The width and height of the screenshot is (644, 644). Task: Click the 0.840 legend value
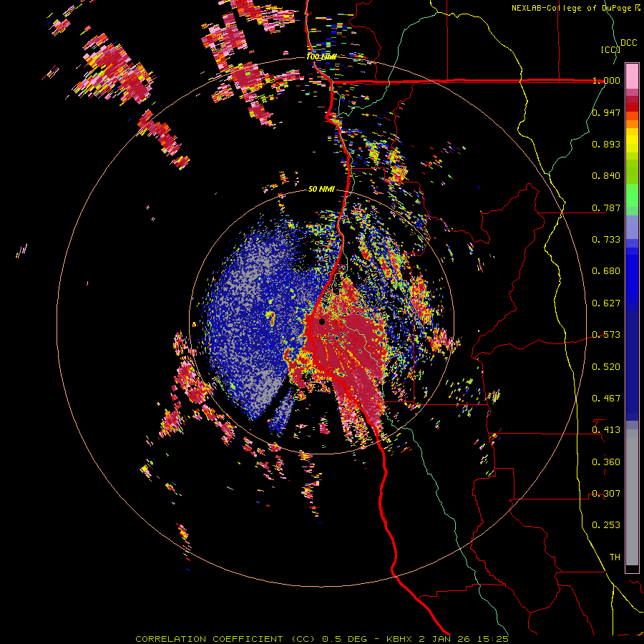(x=606, y=176)
